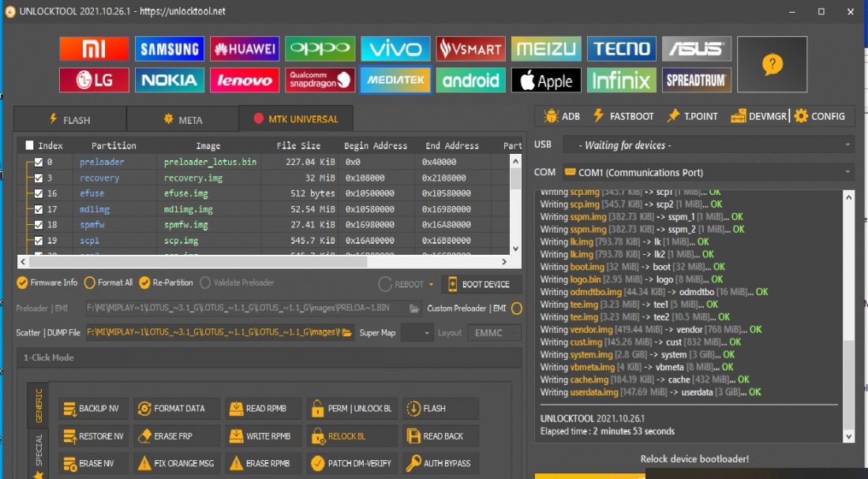Open the Lenovo brand section
Image resolution: width=868 pixels, height=479 pixels.
(x=245, y=80)
